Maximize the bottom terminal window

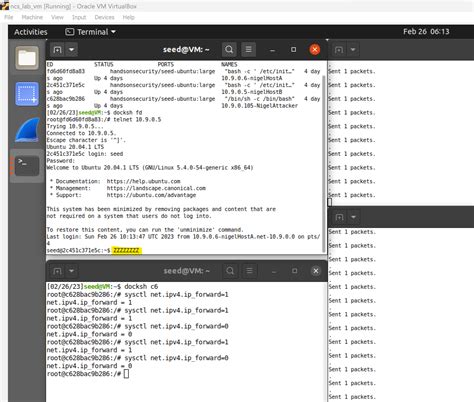[294, 271]
